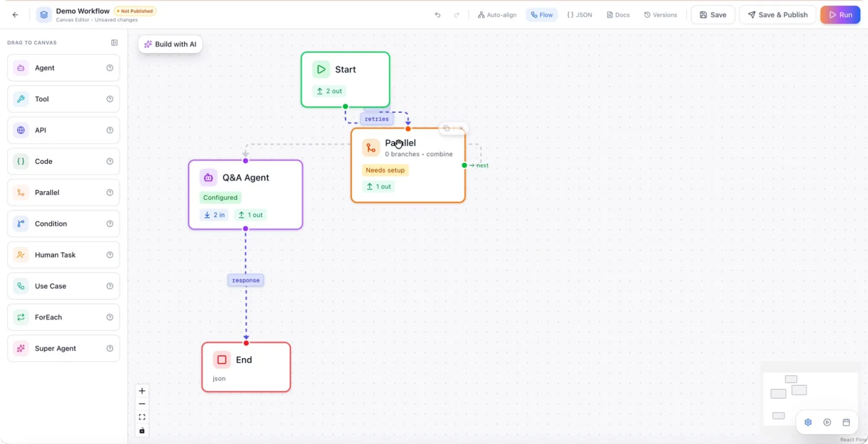Screen dimensions: 868x444
Task: Open the Docs view
Action: (x=618, y=15)
